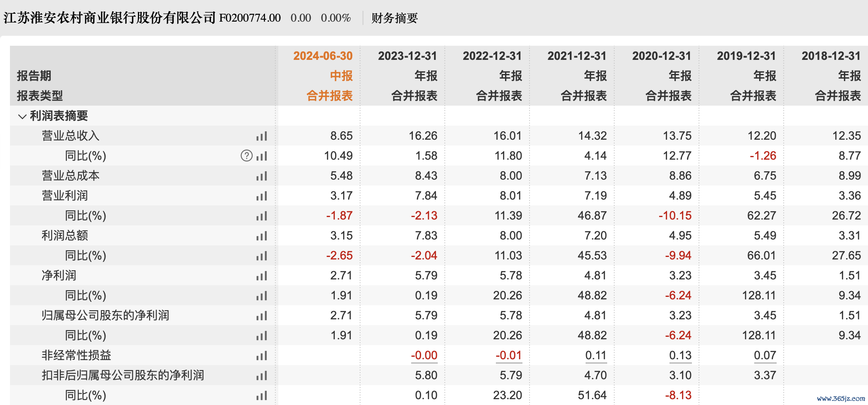868x405 pixels.
Task: Open chart icon for 营业总收入 row
Action: click(x=262, y=136)
